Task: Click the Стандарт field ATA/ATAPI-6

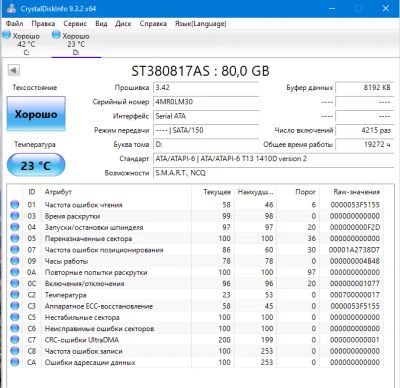Action: pyautogui.click(x=273, y=159)
